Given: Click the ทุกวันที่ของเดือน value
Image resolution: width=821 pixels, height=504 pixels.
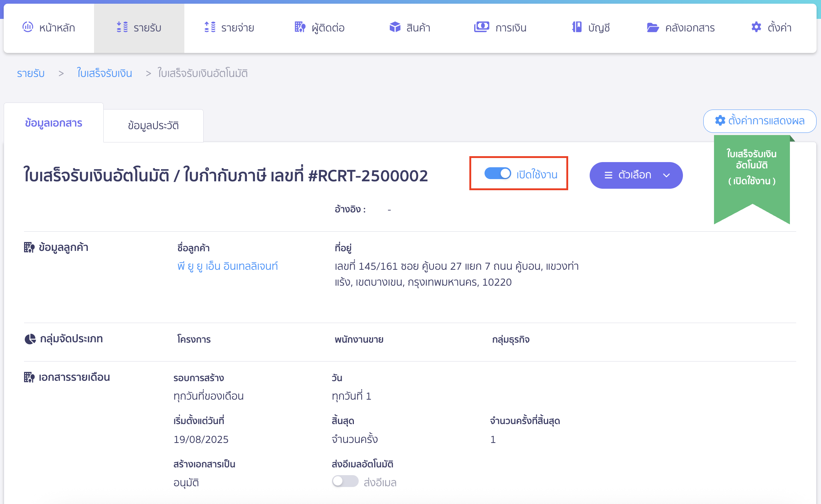Looking at the screenshot, I should (x=208, y=396).
